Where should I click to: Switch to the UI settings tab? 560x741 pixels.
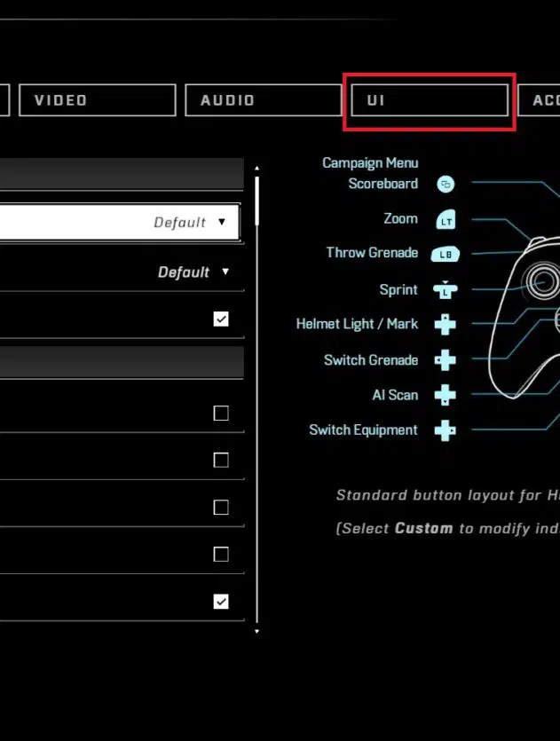point(430,100)
